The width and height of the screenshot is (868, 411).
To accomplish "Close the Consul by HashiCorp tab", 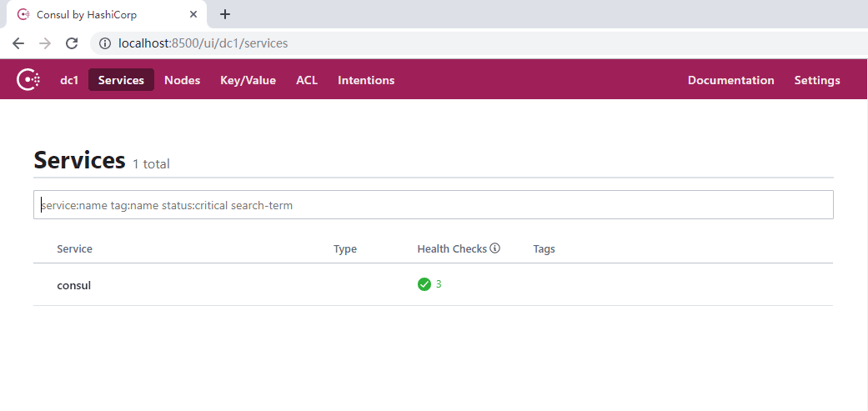I will click(193, 14).
